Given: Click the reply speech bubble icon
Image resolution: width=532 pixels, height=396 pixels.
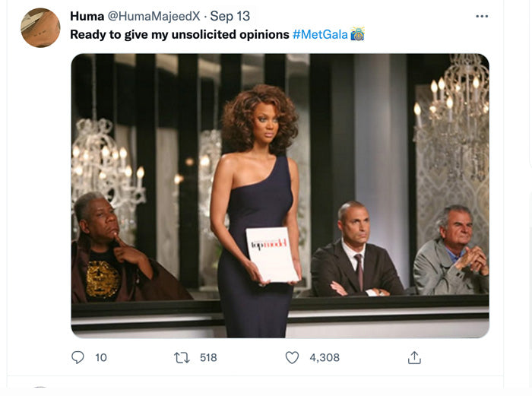Looking at the screenshot, I should click(x=78, y=357).
